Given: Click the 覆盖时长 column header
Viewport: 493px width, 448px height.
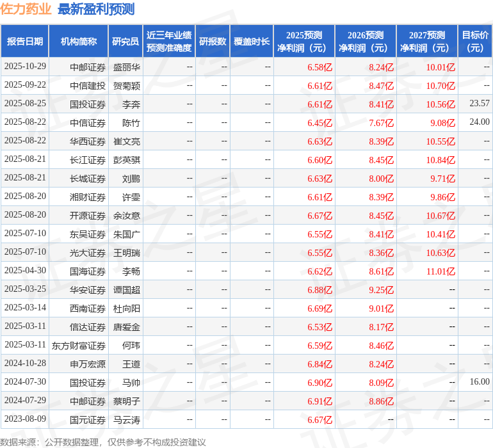Looking at the screenshot, I should pyautogui.click(x=252, y=42).
